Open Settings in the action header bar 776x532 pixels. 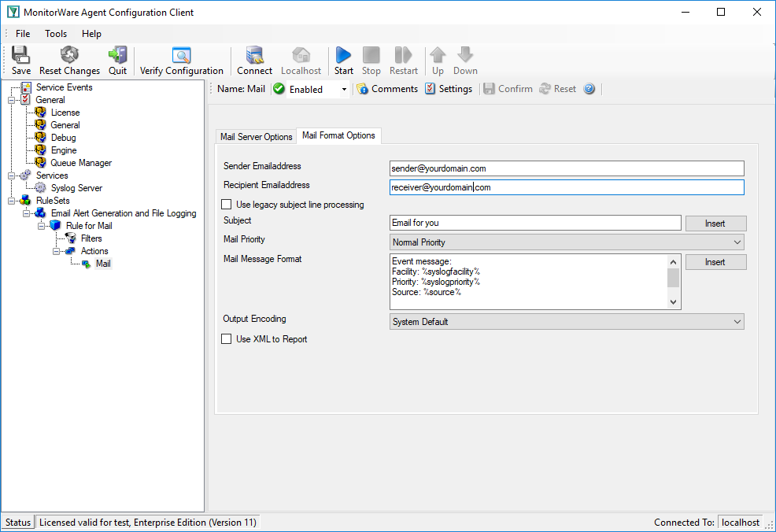click(449, 89)
